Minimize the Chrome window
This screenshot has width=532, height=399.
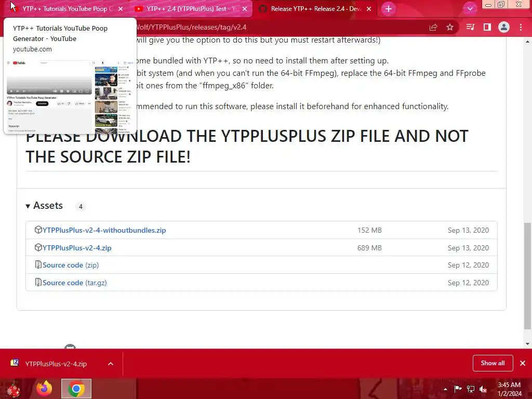click(x=488, y=5)
